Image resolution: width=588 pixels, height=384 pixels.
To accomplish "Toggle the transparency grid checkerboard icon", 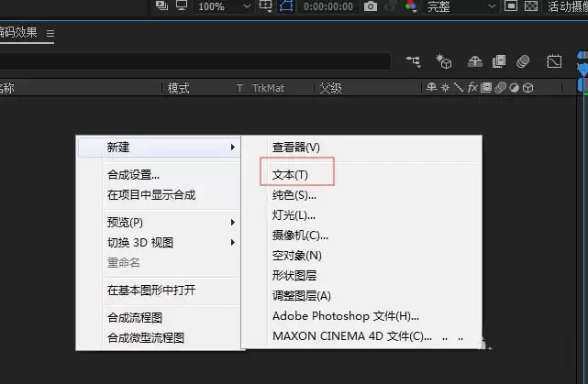I will pos(530,6).
